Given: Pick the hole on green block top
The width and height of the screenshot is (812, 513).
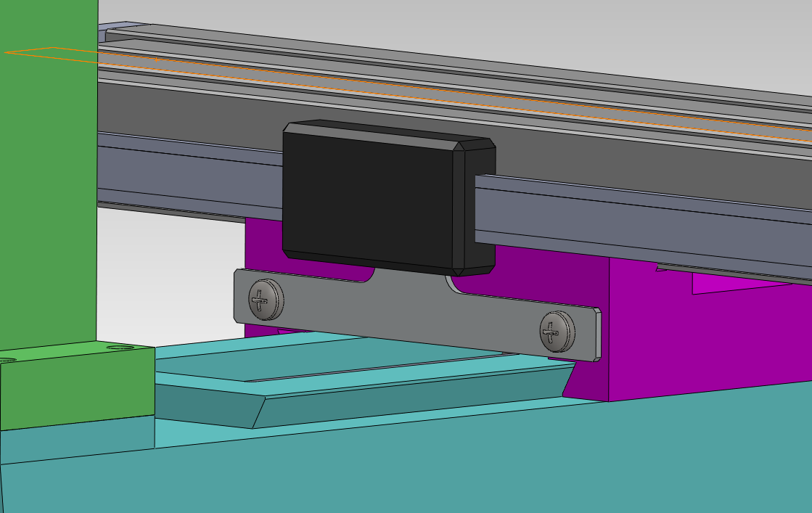Looking at the screenshot, I should pyautogui.click(x=120, y=348).
